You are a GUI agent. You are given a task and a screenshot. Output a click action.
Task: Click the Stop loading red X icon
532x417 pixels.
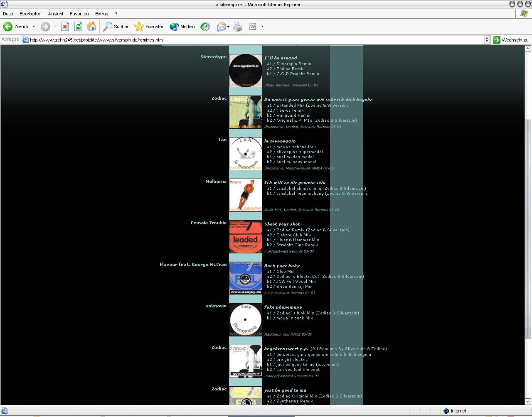coord(65,27)
